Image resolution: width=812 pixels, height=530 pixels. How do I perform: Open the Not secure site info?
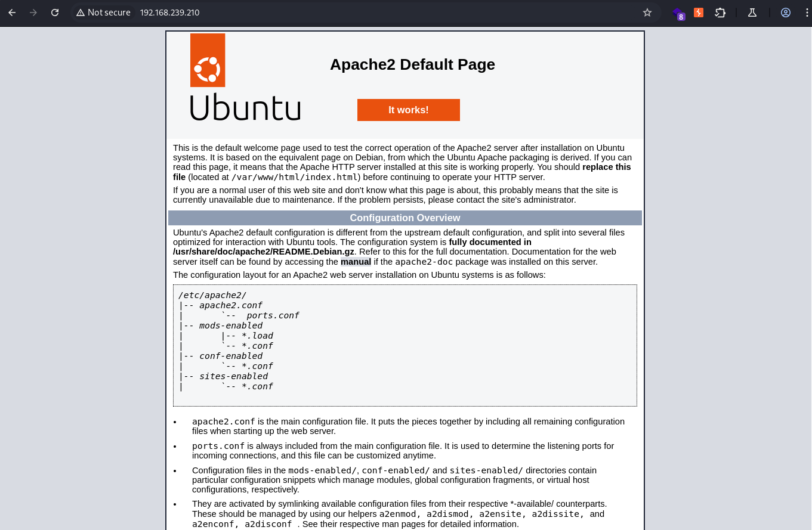pyautogui.click(x=103, y=13)
